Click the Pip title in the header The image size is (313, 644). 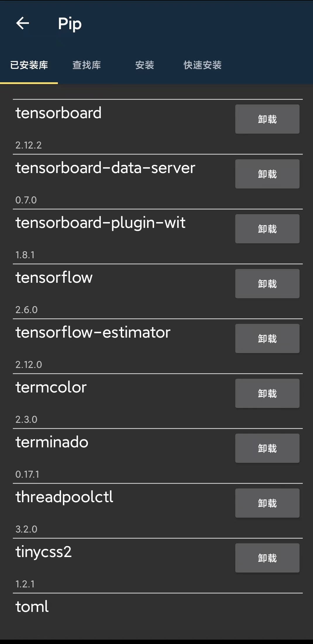click(x=69, y=24)
